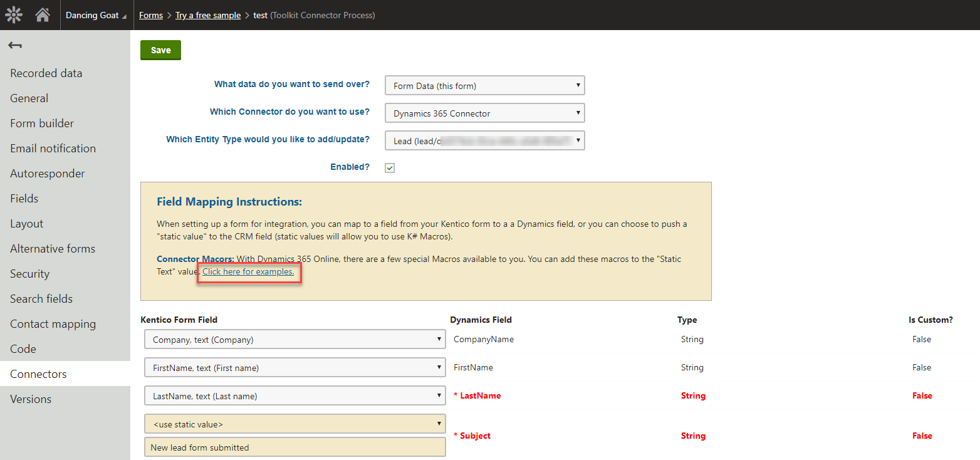This screenshot has height=460, width=980.
Task: Click the home icon in the top bar
Action: (41, 14)
